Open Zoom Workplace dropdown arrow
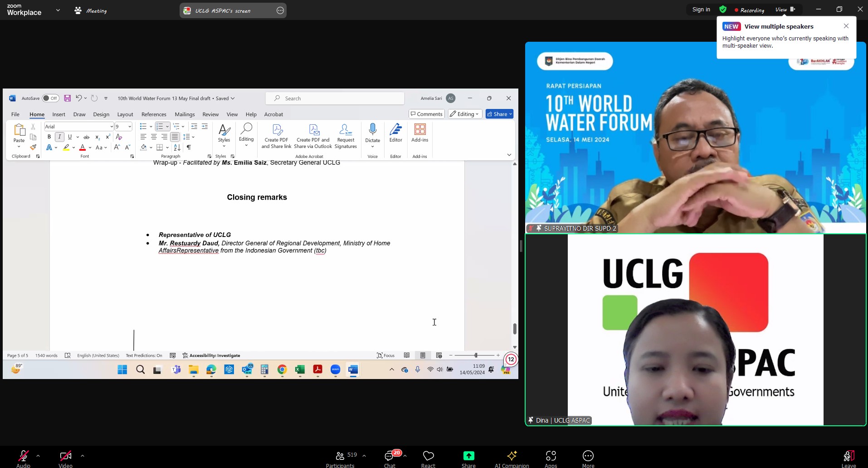Screen dimensions: 868x468 58,10
